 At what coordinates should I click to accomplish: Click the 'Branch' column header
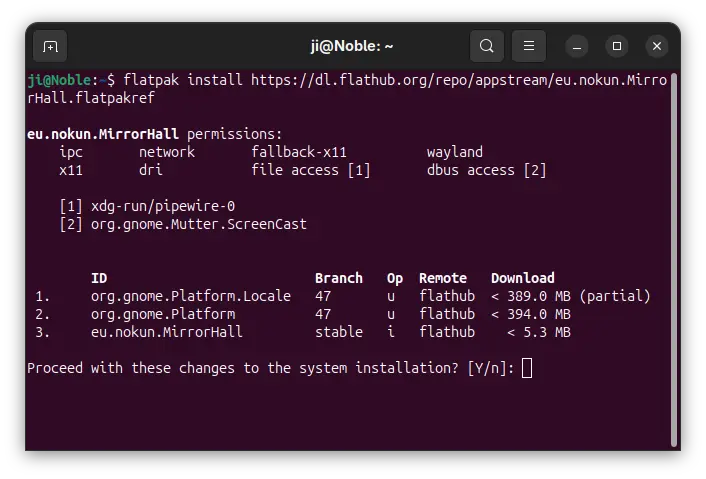[x=339, y=278]
